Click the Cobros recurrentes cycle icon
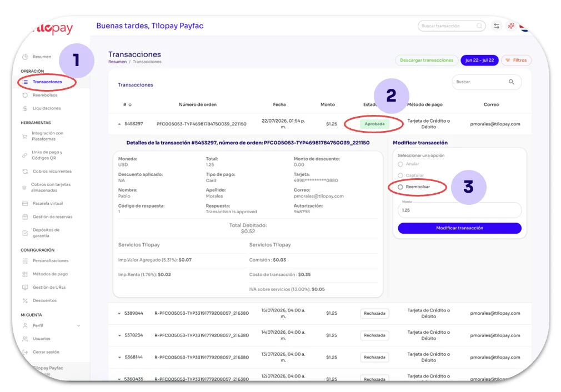Image resolution: width=561 pixels, height=392 pixels. click(x=25, y=172)
